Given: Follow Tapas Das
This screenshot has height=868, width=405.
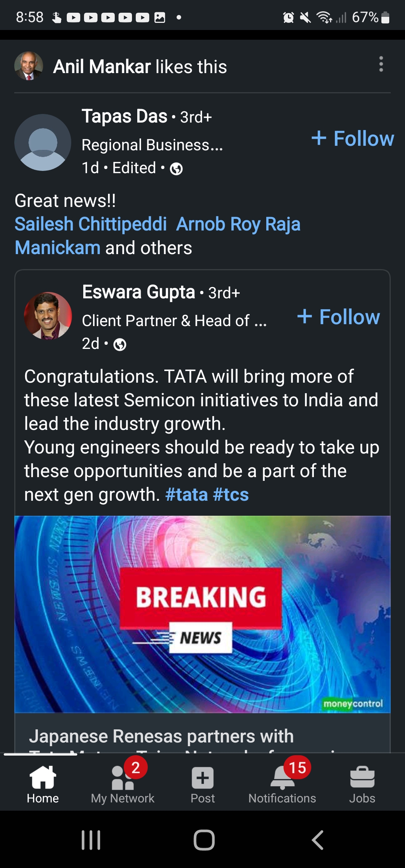Looking at the screenshot, I should pos(352,139).
